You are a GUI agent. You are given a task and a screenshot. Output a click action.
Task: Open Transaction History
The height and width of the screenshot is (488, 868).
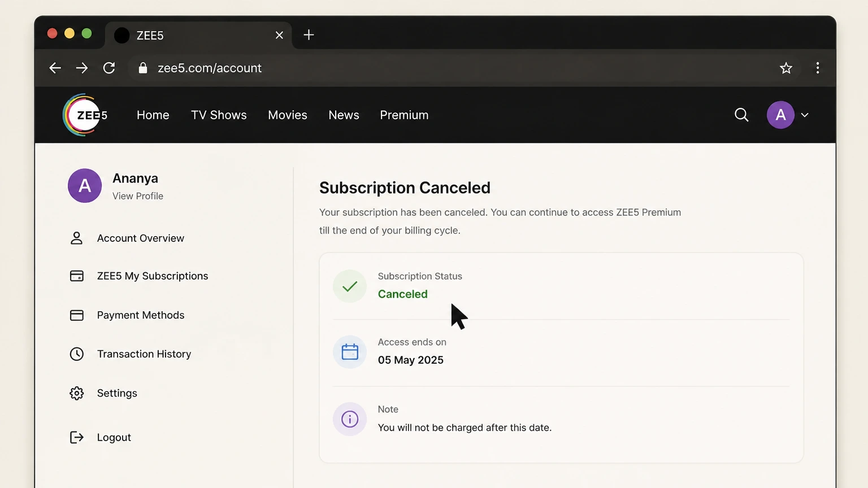(x=144, y=354)
